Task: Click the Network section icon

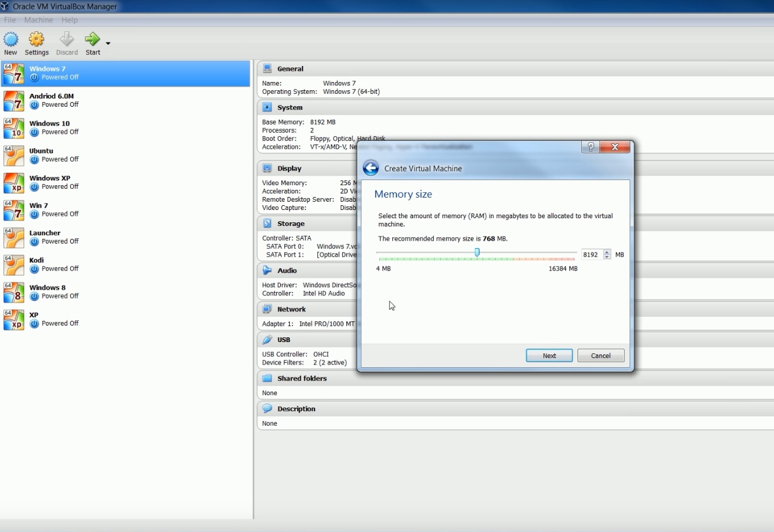Action: point(267,309)
